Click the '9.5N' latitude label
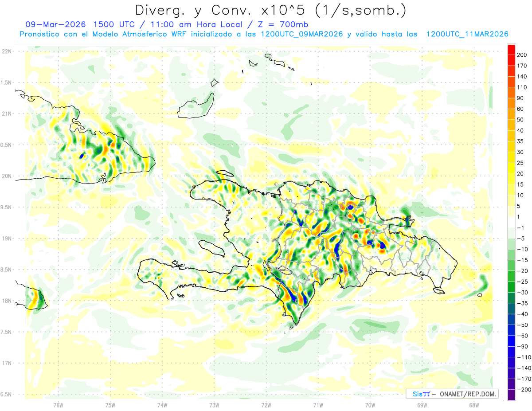Image resolution: width=532 pixels, height=411 pixels. tap(6, 207)
